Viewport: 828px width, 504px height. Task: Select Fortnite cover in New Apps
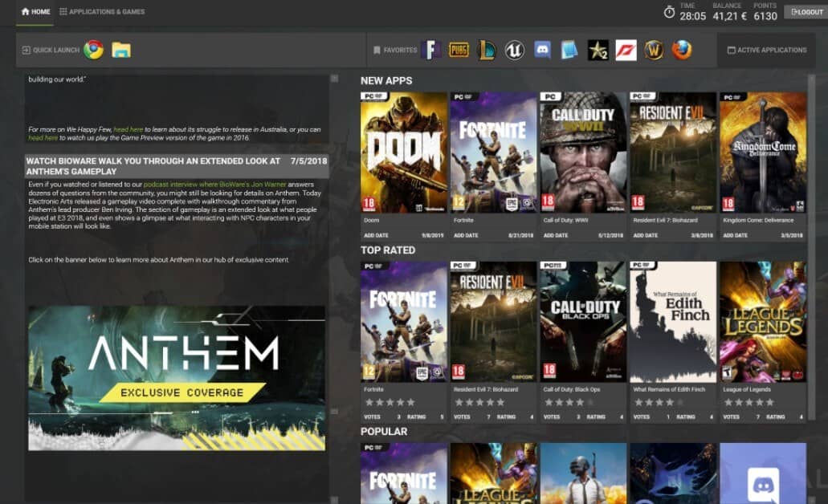(493, 152)
